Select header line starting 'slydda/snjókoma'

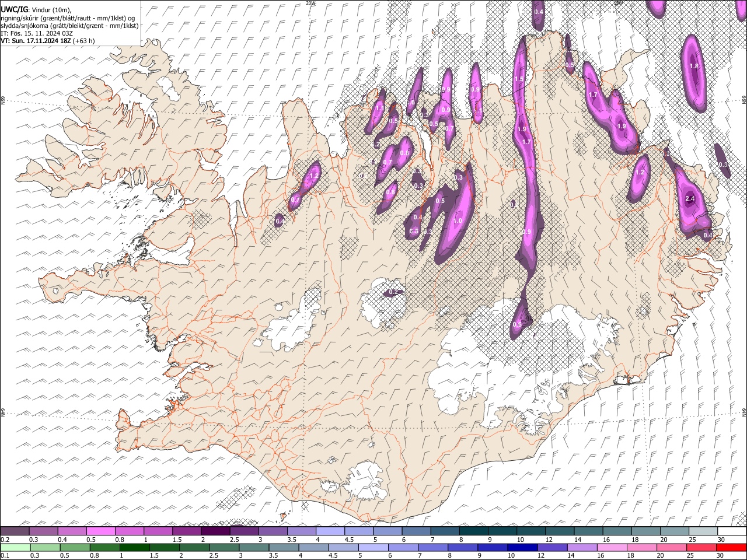click(x=69, y=26)
